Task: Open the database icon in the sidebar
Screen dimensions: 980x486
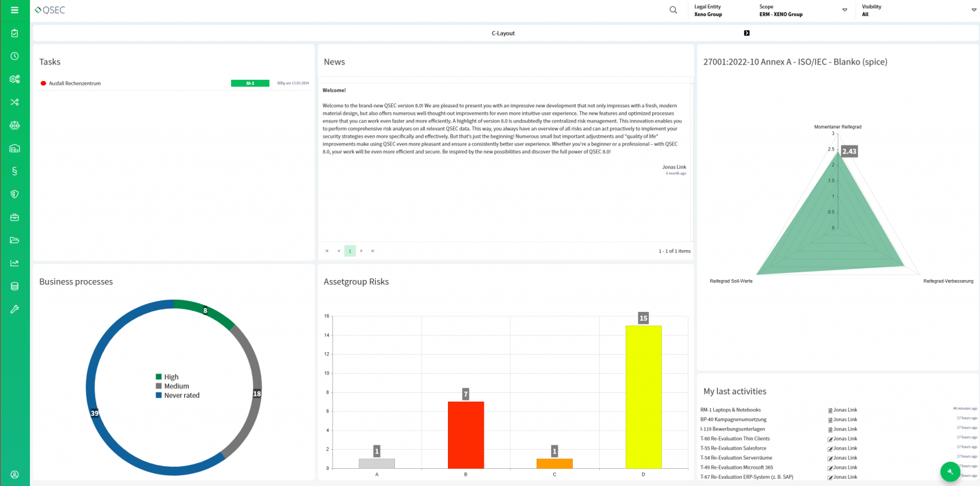Action: pyautogui.click(x=14, y=286)
